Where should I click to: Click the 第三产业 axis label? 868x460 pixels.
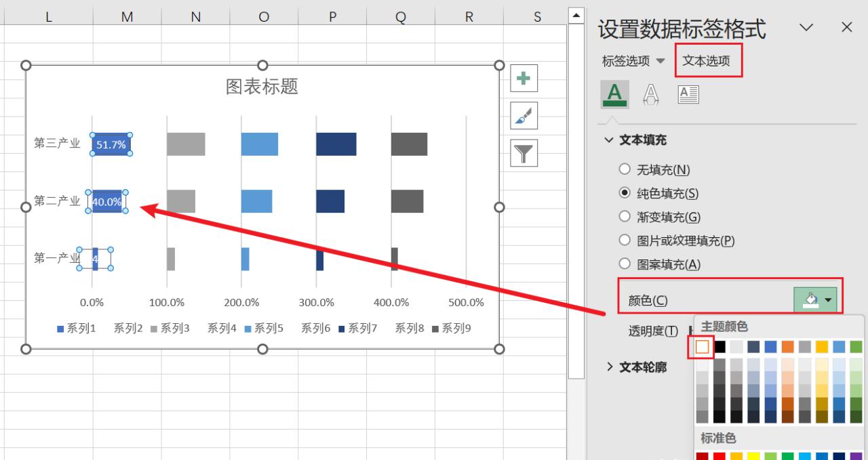coord(57,144)
